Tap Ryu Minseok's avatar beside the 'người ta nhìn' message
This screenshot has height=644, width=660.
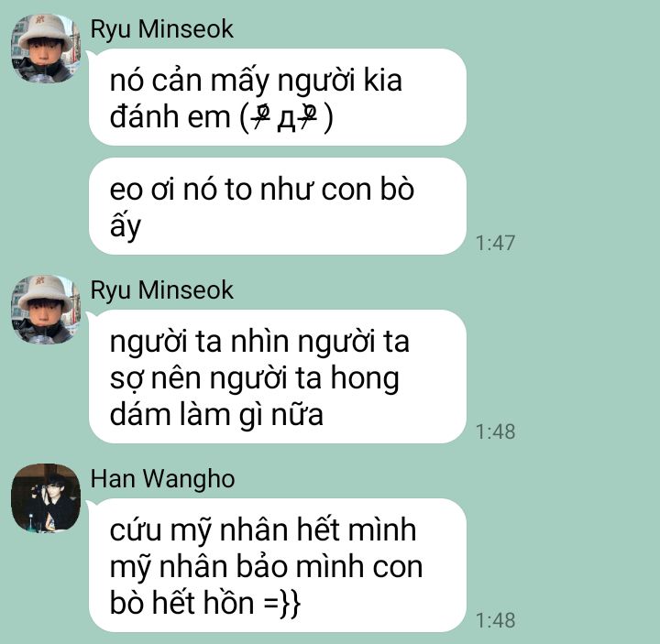(46, 309)
